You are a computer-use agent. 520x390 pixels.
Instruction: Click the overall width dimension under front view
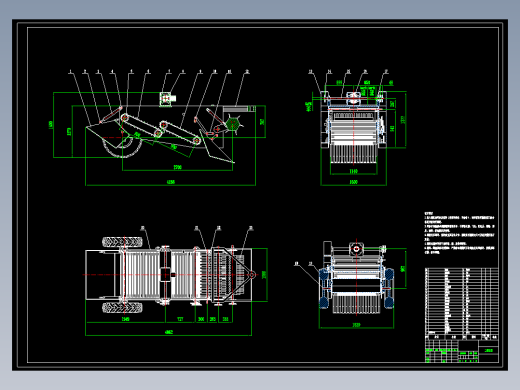(x=353, y=182)
